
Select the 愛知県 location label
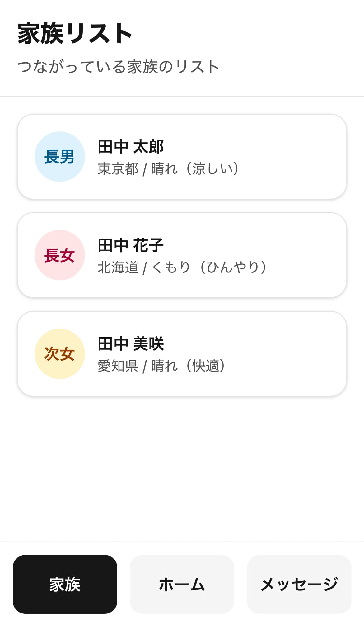tap(118, 366)
